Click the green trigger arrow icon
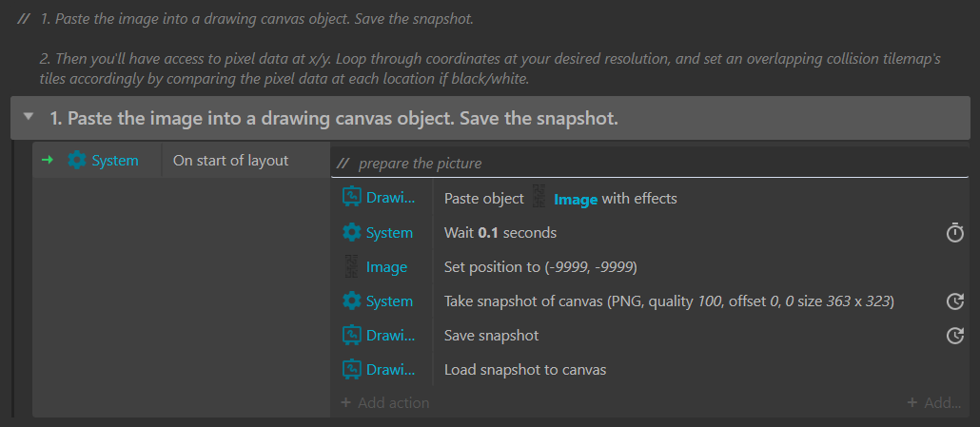 tap(48, 161)
